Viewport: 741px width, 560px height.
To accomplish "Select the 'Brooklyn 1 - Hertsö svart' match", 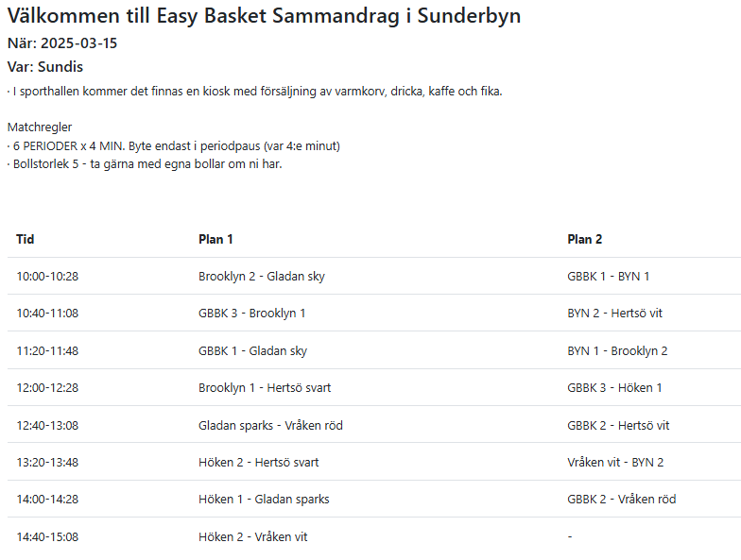I will [265, 388].
